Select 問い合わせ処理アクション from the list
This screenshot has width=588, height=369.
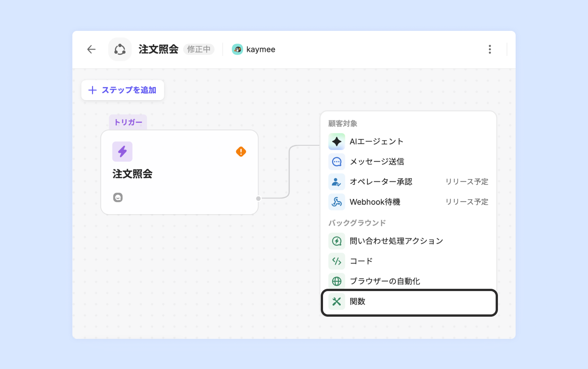pos(396,241)
